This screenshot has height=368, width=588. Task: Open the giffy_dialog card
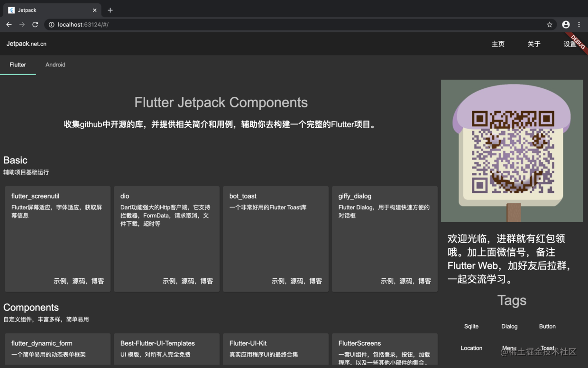(385, 239)
